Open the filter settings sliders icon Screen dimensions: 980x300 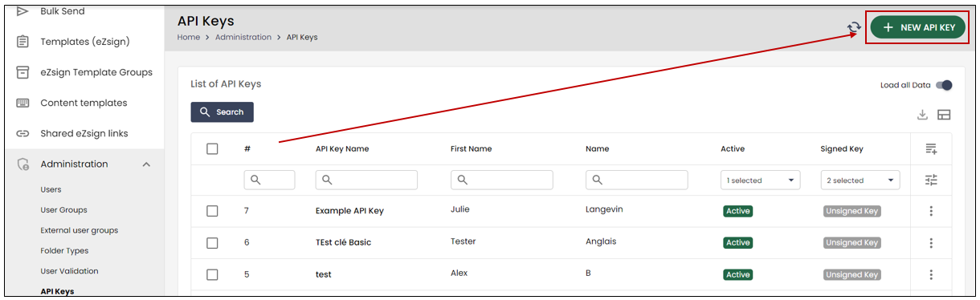pyautogui.click(x=931, y=180)
